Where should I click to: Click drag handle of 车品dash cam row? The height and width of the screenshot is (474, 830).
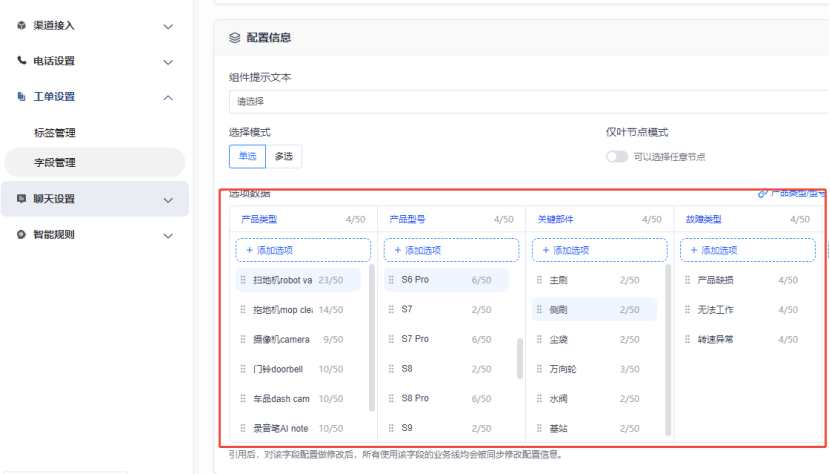click(243, 398)
